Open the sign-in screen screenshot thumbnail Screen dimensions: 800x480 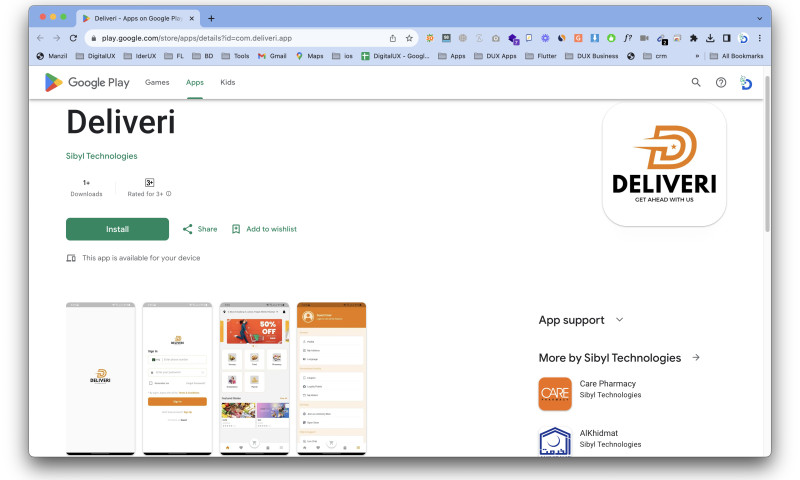coord(177,378)
